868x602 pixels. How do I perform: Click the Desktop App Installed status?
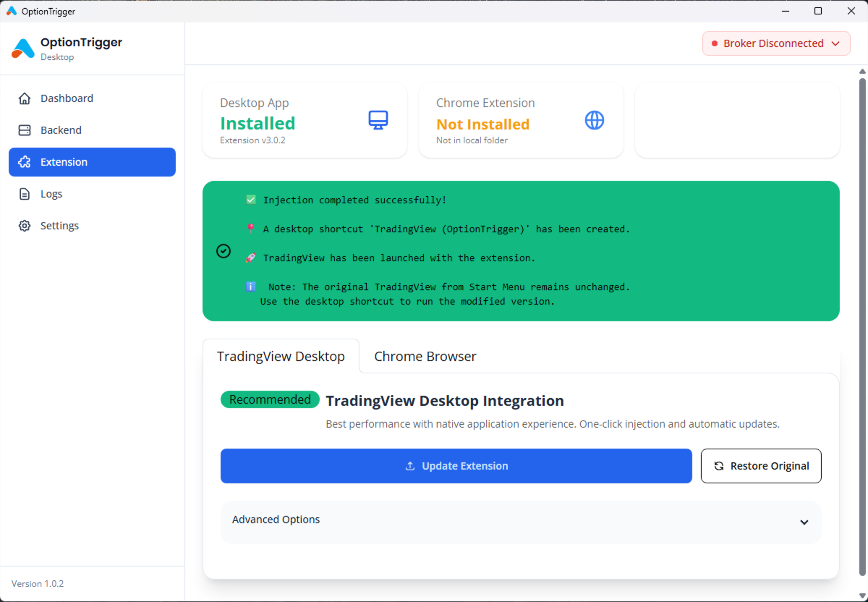258,123
